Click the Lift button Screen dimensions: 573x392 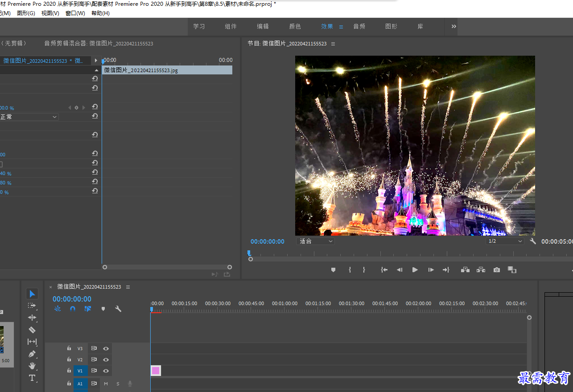tap(465, 269)
